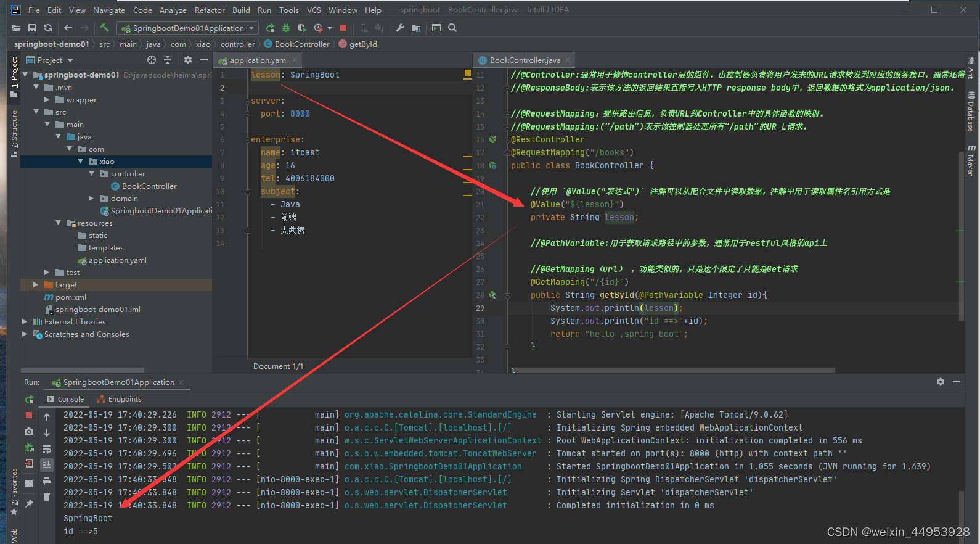The width and height of the screenshot is (980, 544).
Task: Toggle soft-wrap in the console
Action: 47,449
